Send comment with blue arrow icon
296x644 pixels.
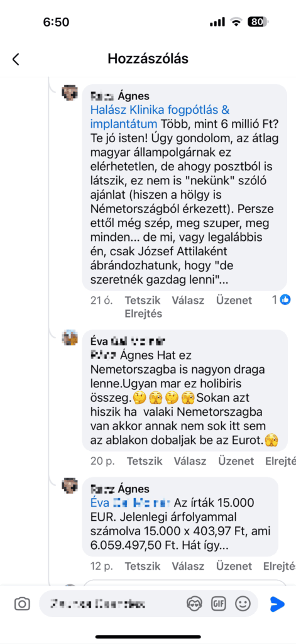click(x=277, y=603)
